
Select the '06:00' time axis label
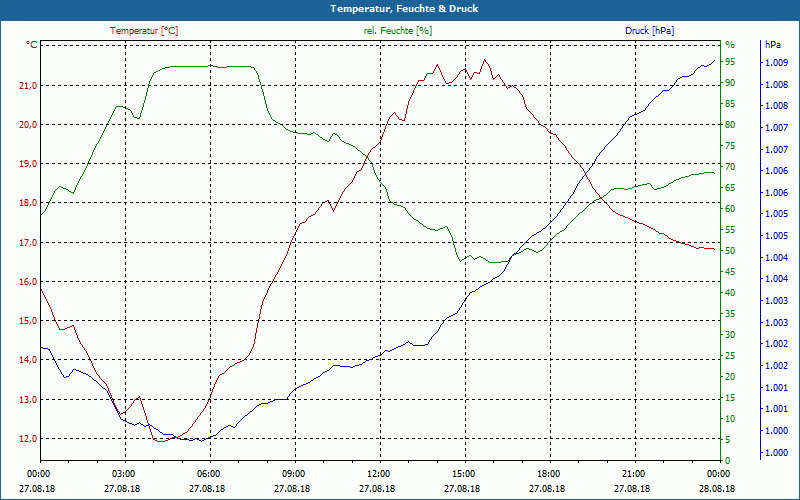coord(208,473)
